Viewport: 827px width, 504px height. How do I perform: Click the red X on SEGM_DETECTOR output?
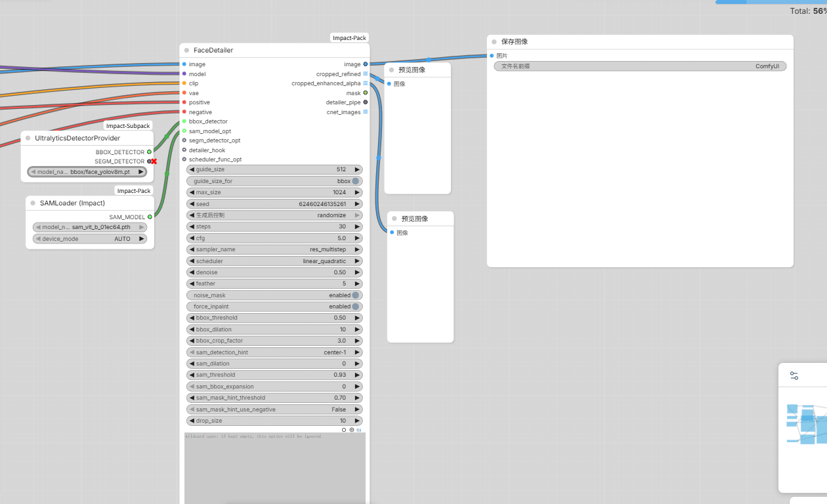[x=154, y=161]
